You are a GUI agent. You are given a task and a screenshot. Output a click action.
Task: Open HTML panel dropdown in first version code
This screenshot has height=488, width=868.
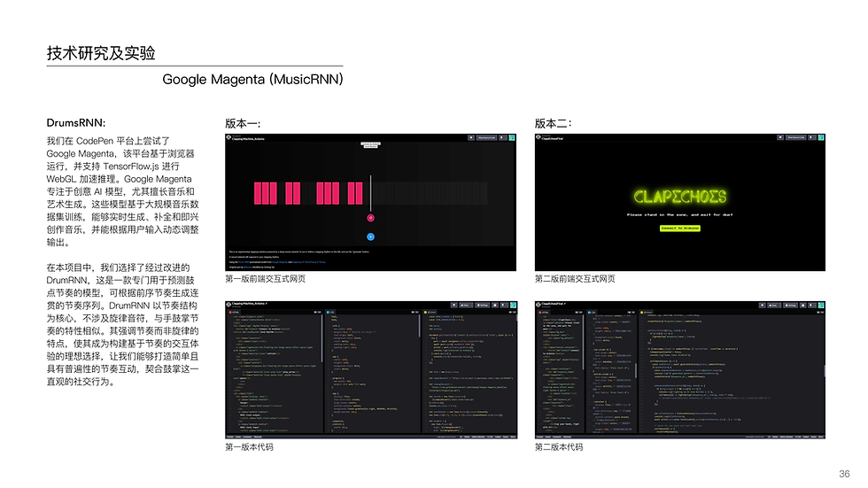[x=320, y=312]
